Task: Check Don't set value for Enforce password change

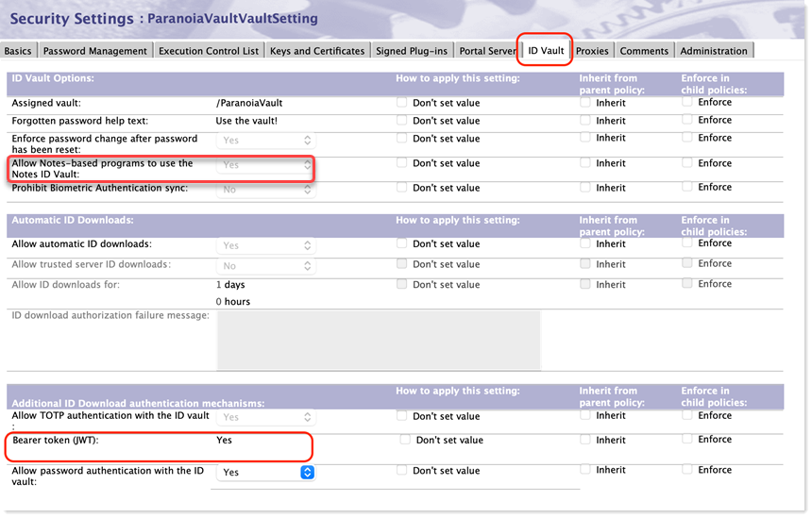Action: (401, 138)
